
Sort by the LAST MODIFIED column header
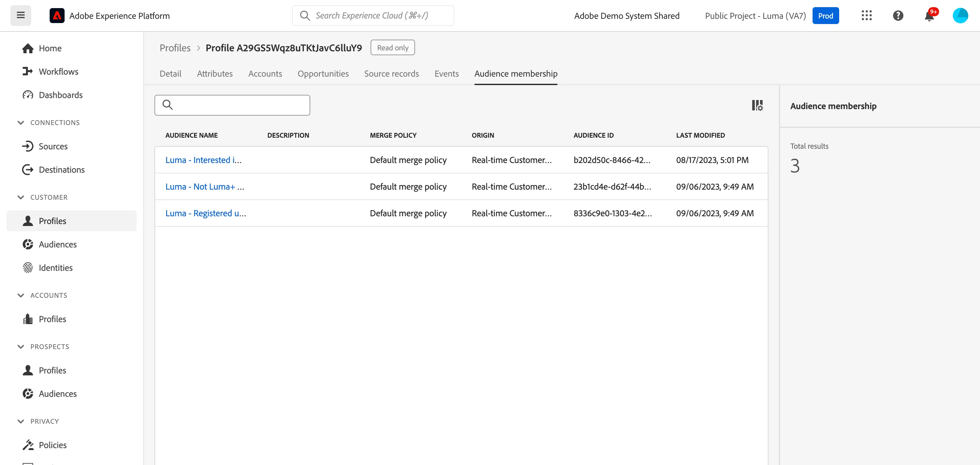tap(700, 135)
